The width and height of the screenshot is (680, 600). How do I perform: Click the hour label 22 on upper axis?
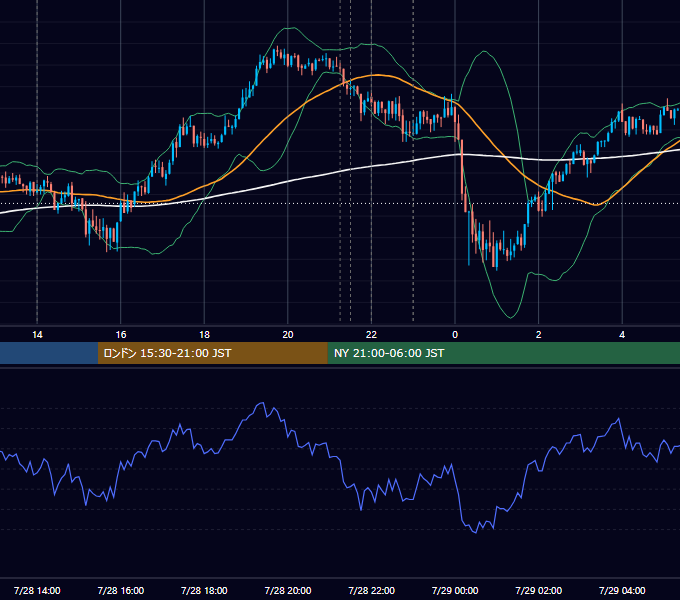point(371,335)
